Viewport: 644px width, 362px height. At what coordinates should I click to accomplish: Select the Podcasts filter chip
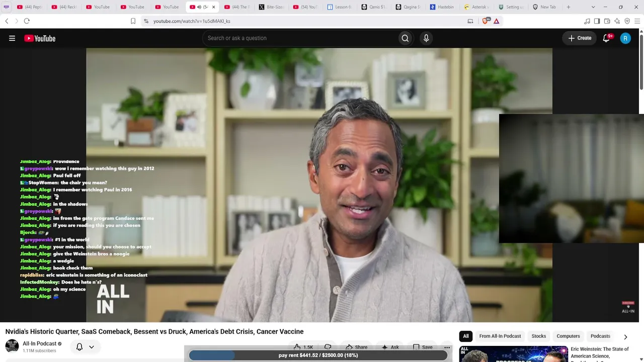(600, 336)
